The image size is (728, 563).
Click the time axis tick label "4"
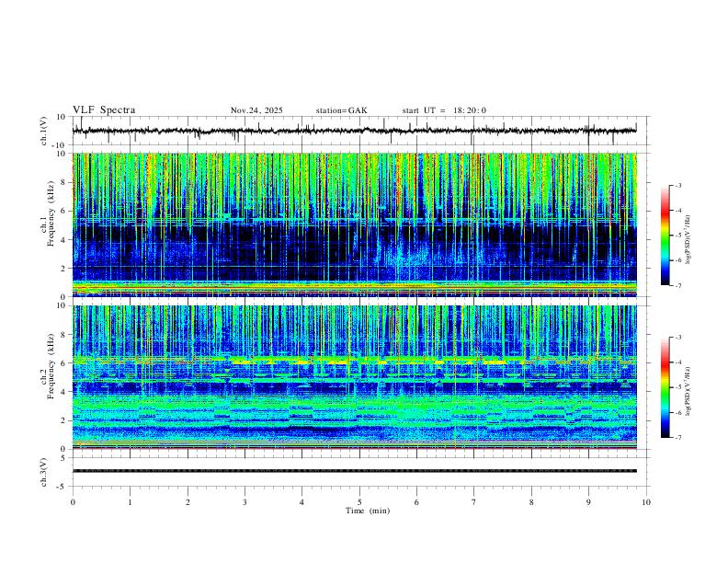click(x=301, y=502)
